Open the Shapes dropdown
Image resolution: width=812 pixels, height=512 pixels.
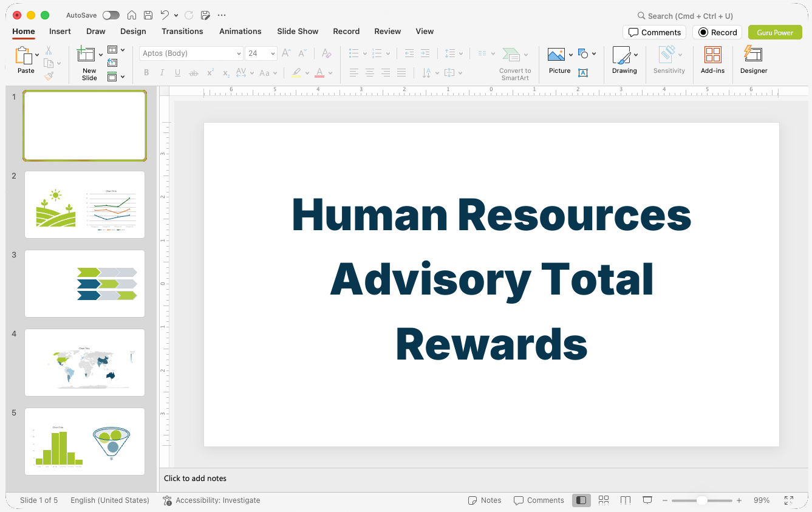click(x=587, y=54)
